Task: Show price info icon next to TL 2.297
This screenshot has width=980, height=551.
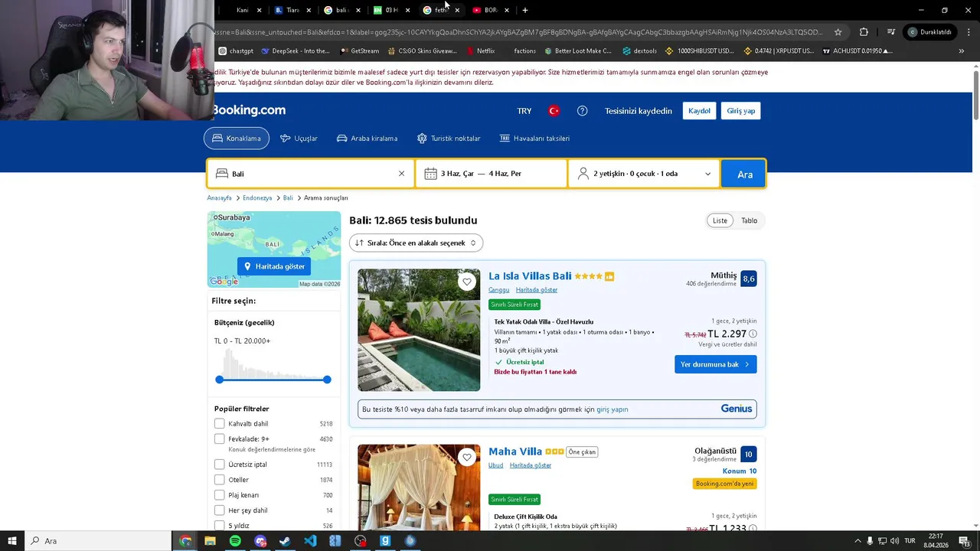Action: 753,334
